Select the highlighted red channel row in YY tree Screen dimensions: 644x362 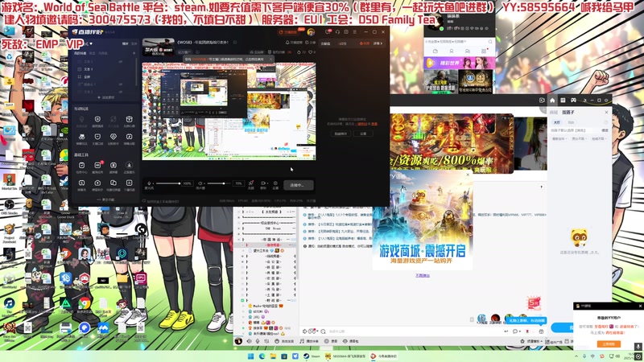(267, 245)
